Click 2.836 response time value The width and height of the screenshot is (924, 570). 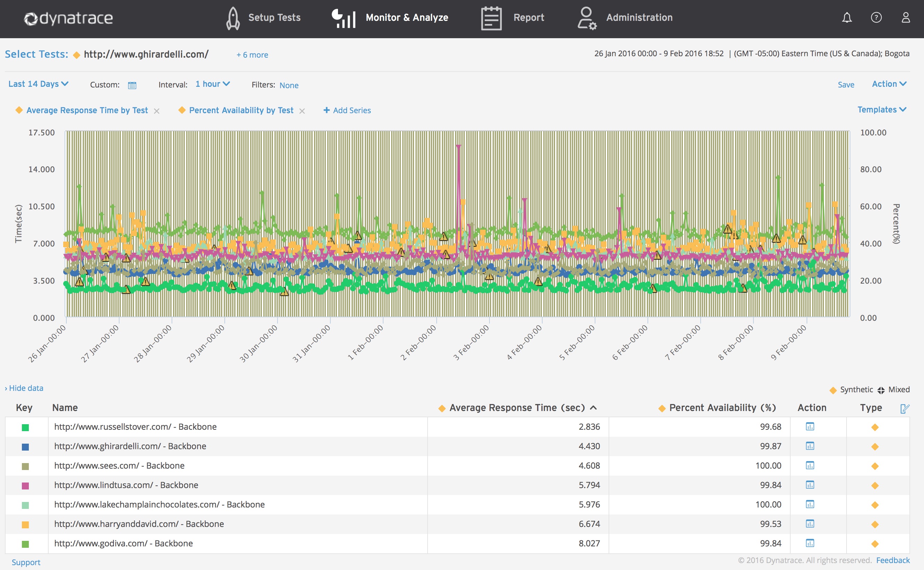click(x=589, y=427)
